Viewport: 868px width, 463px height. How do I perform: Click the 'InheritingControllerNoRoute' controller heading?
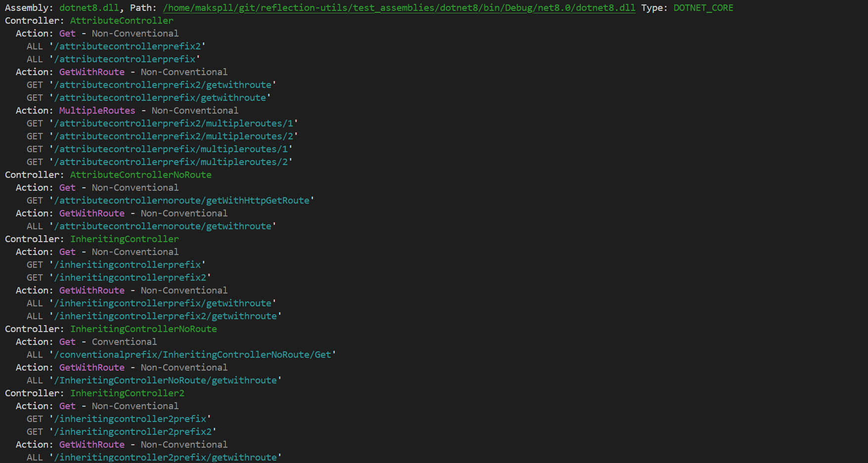click(143, 329)
